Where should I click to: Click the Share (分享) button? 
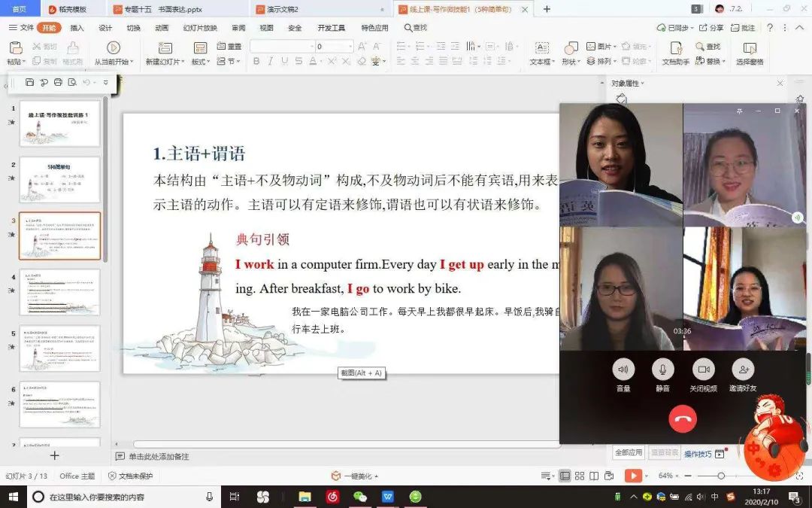point(710,28)
